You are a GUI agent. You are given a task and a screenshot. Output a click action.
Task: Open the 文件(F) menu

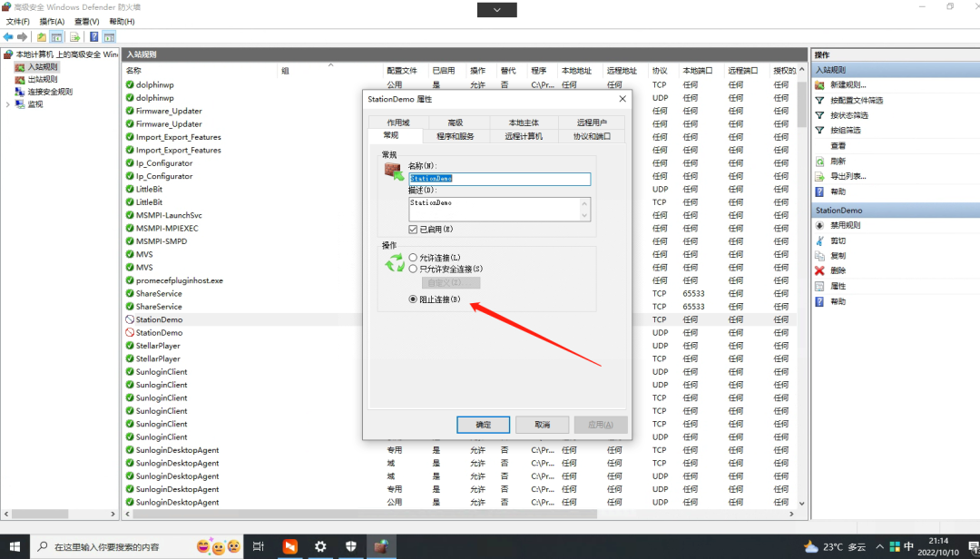pyautogui.click(x=17, y=21)
